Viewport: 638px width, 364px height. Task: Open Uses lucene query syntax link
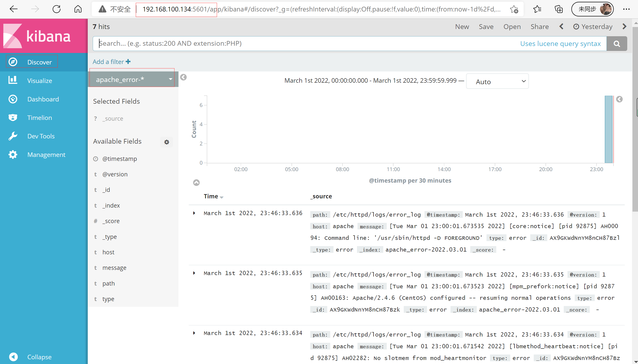(560, 43)
